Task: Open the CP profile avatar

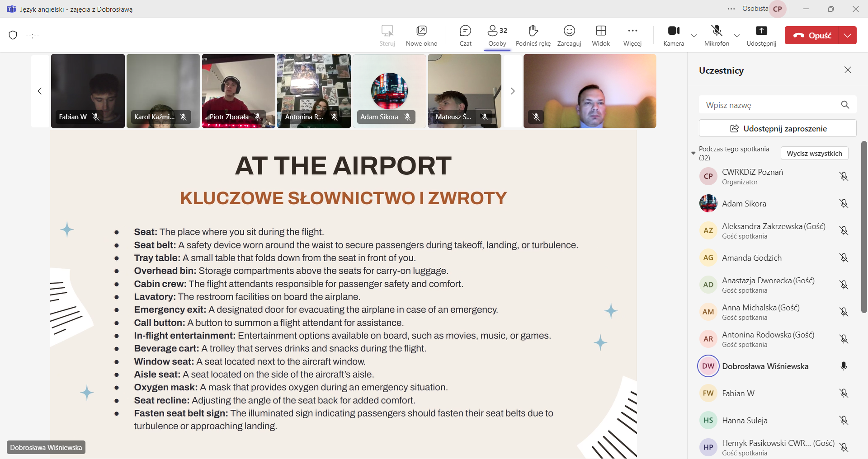Action: 778,9
